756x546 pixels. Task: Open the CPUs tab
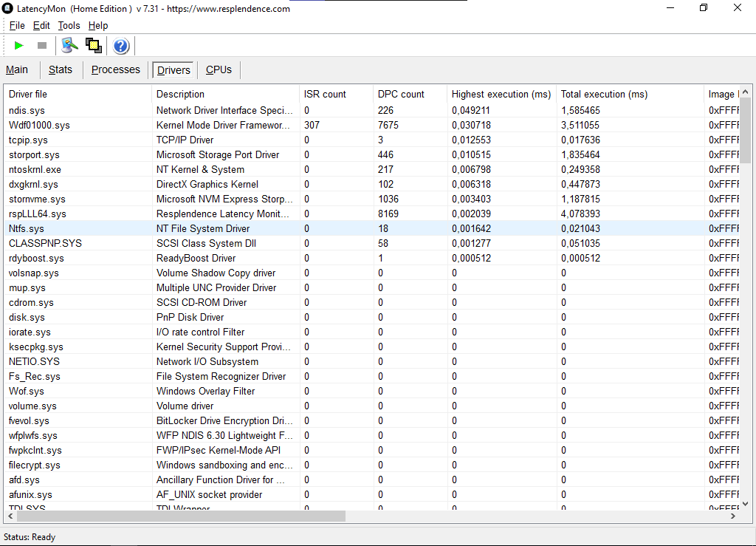(x=219, y=70)
